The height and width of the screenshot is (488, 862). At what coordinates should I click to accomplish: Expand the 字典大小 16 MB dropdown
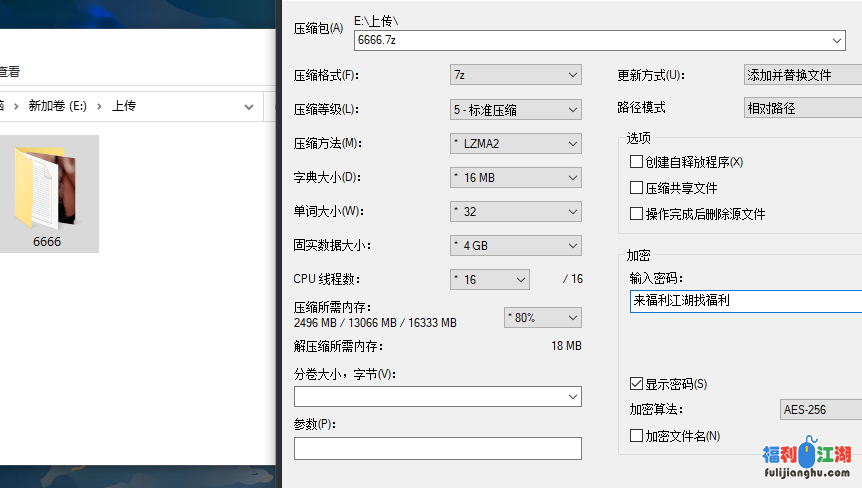coord(515,177)
